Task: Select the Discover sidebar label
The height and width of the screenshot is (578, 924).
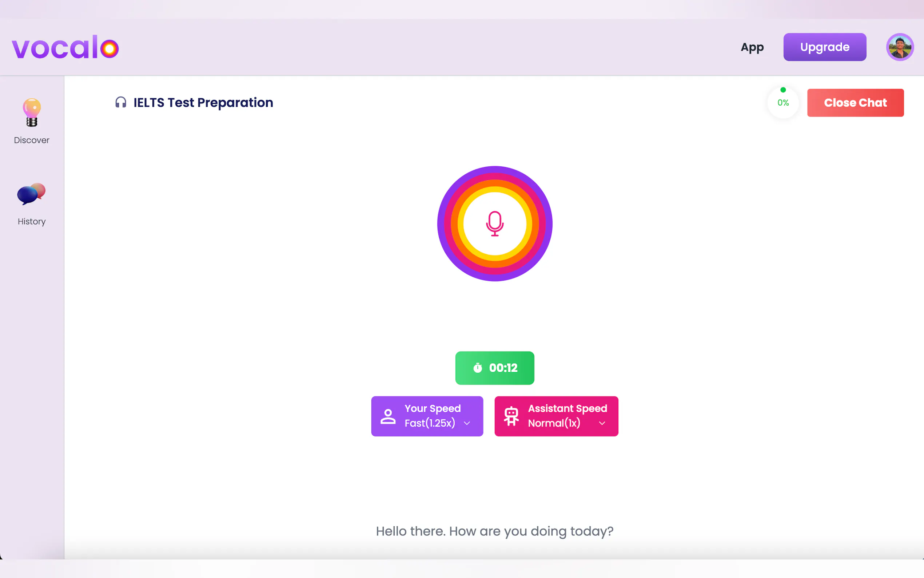Action: 32,140
